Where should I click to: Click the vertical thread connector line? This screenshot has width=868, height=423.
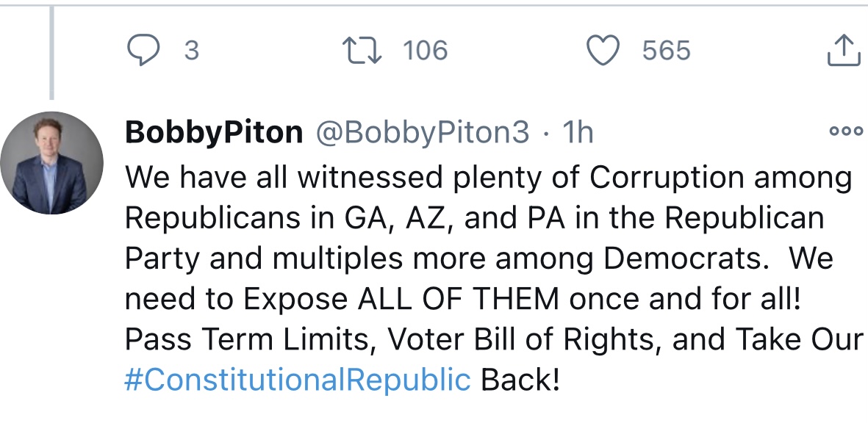tap(51, 51)
